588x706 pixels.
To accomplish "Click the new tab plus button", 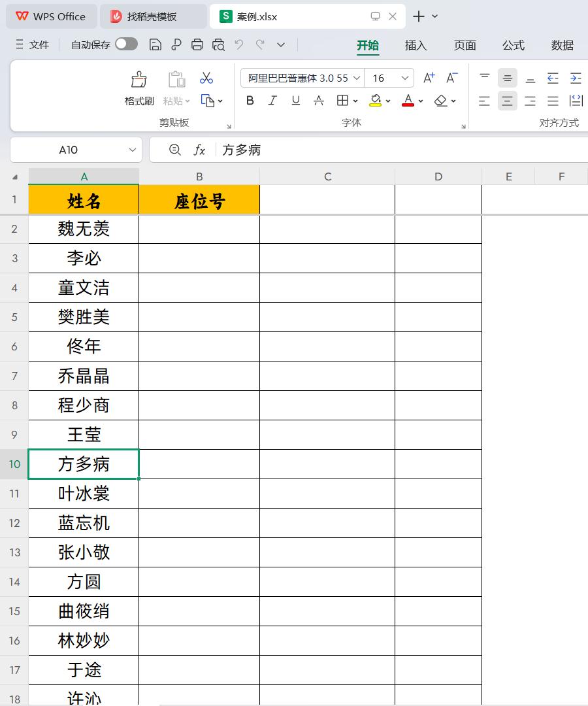I will (419, 16).
